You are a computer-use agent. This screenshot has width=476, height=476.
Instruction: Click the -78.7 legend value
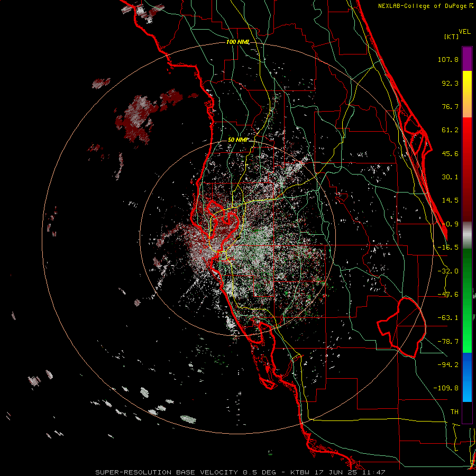[x=448, y=342]
